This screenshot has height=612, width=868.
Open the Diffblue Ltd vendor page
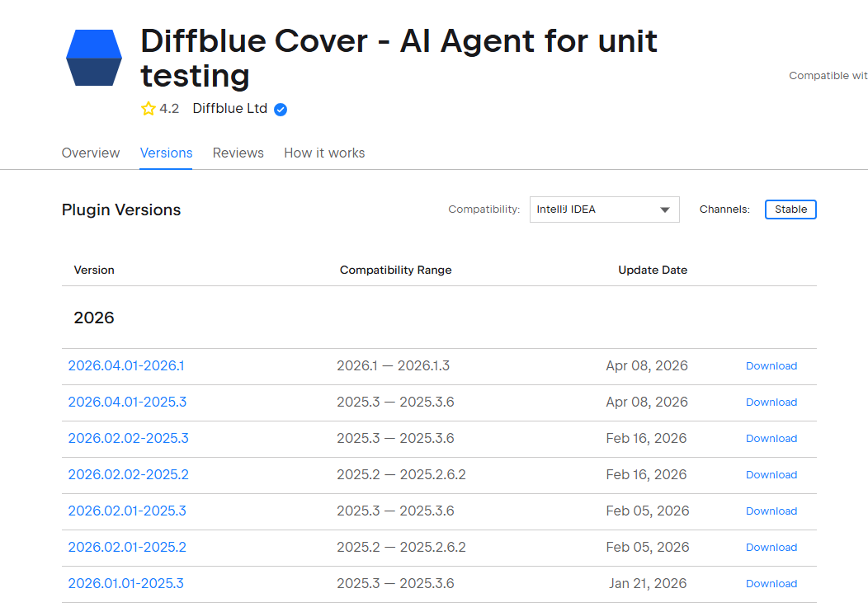click(229, 108)
